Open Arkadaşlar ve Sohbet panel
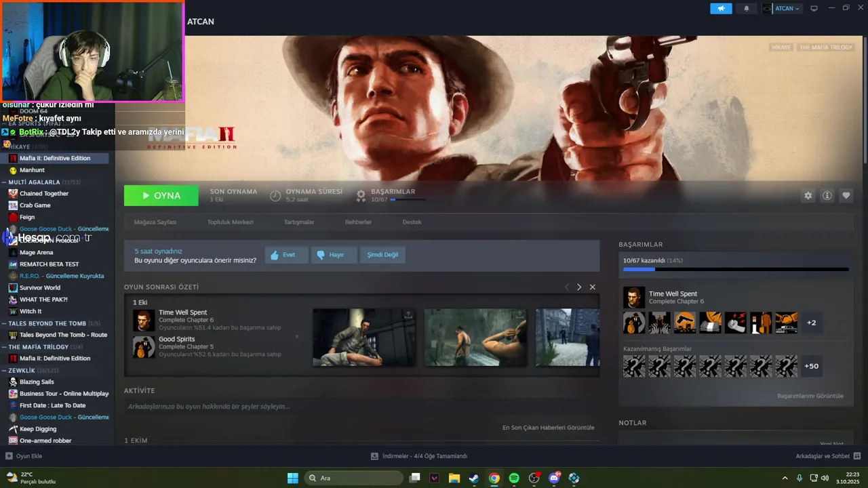This screenshot has height=488, width=868. tap(828, 456)
